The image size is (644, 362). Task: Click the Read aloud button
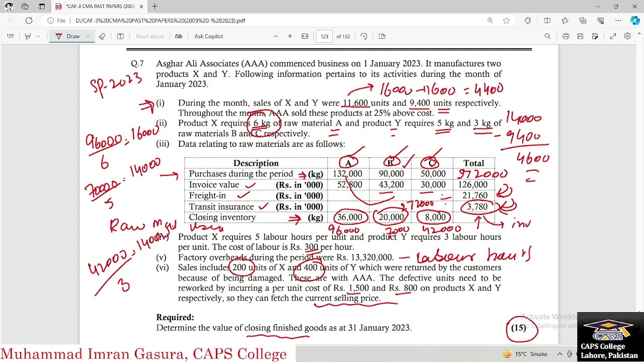(x=150, y=36)
